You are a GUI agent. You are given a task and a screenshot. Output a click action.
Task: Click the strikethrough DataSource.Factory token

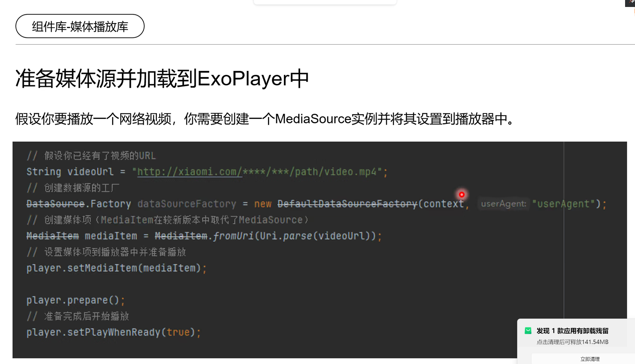79,203
